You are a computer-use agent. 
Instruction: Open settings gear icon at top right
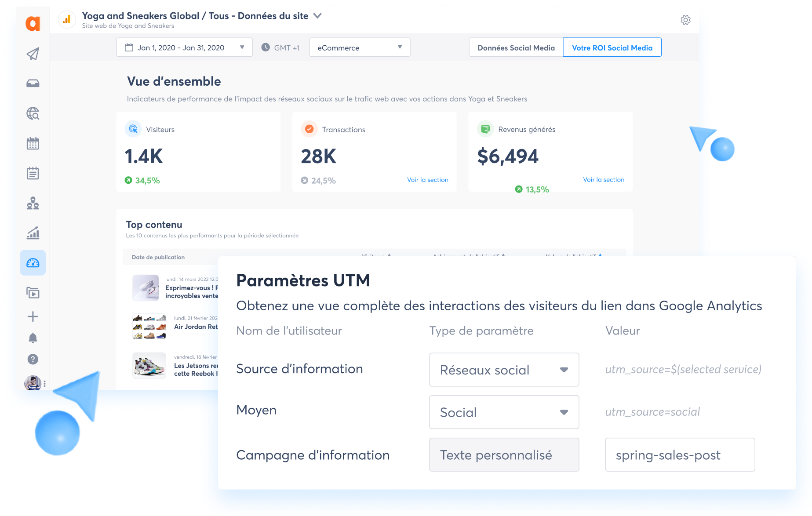(685, 20)
